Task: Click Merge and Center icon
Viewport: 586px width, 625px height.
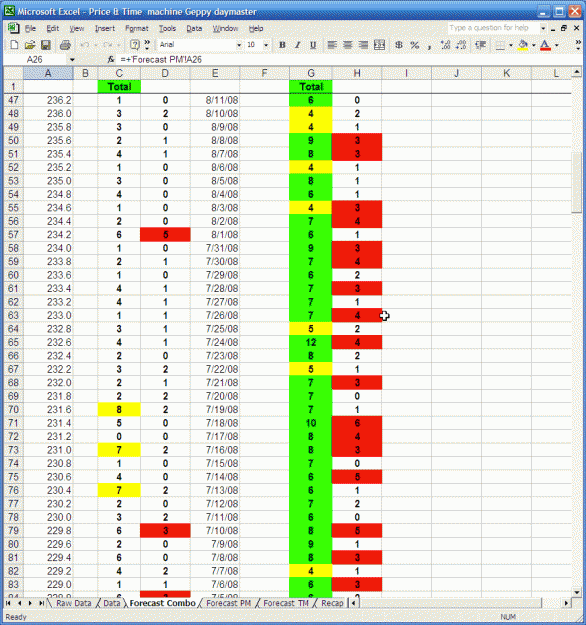Action: coord(380,45)
